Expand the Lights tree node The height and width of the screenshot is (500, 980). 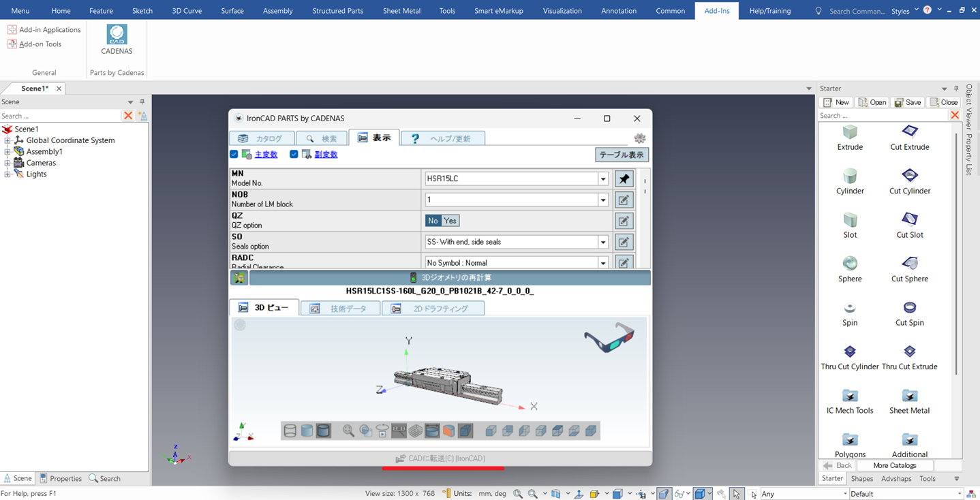coord(7,174)
